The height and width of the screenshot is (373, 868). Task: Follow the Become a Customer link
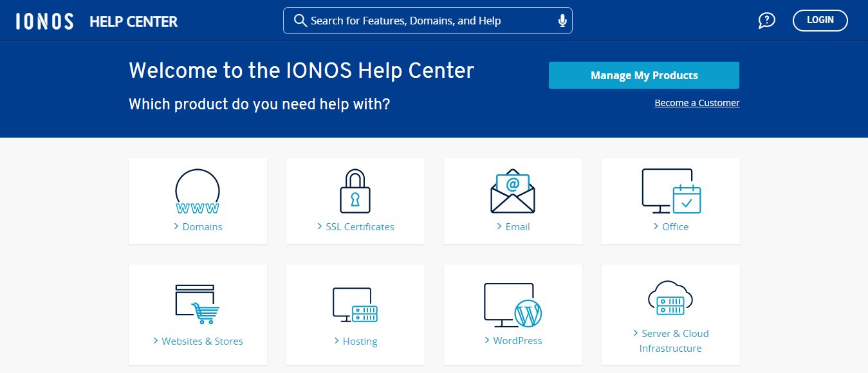697,103
